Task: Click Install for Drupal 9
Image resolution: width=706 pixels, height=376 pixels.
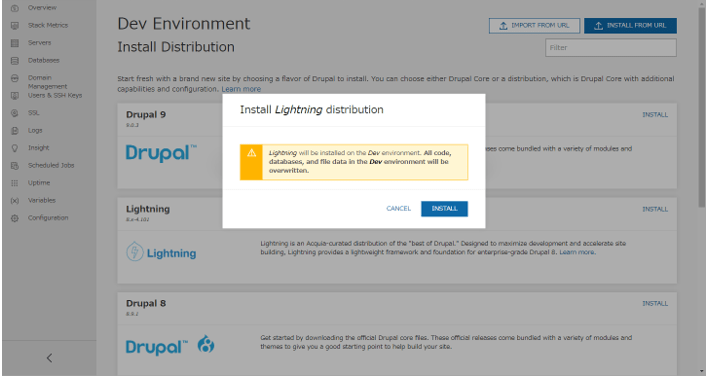Action: click(x=655, y=115)
